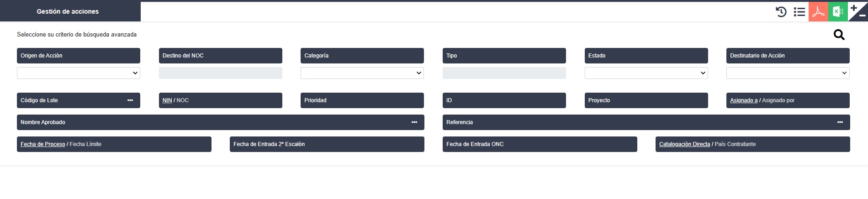This screenshot has height=199, width=868.
Task: Open ellipsis on Código de Lote
Action: pos(130,100)
